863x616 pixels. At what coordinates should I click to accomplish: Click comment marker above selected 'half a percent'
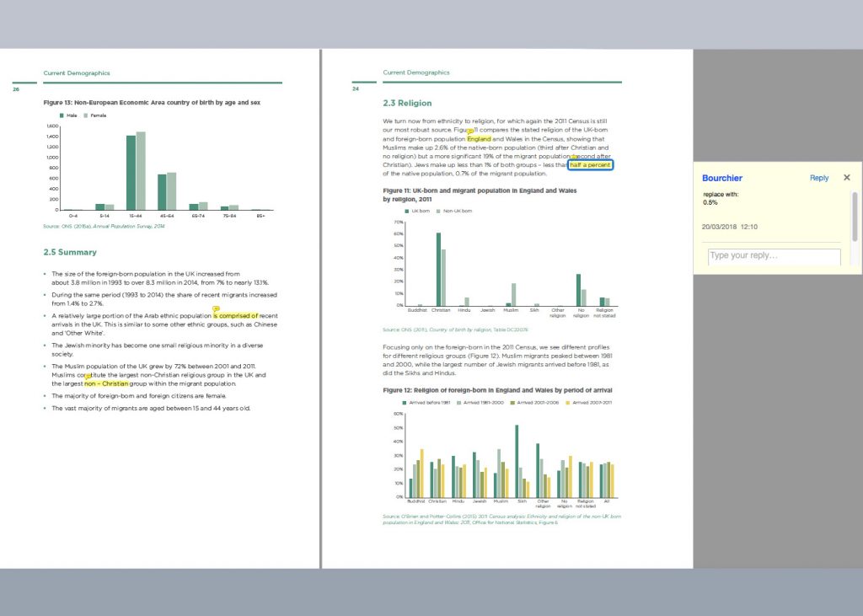[x=575, y=157]
